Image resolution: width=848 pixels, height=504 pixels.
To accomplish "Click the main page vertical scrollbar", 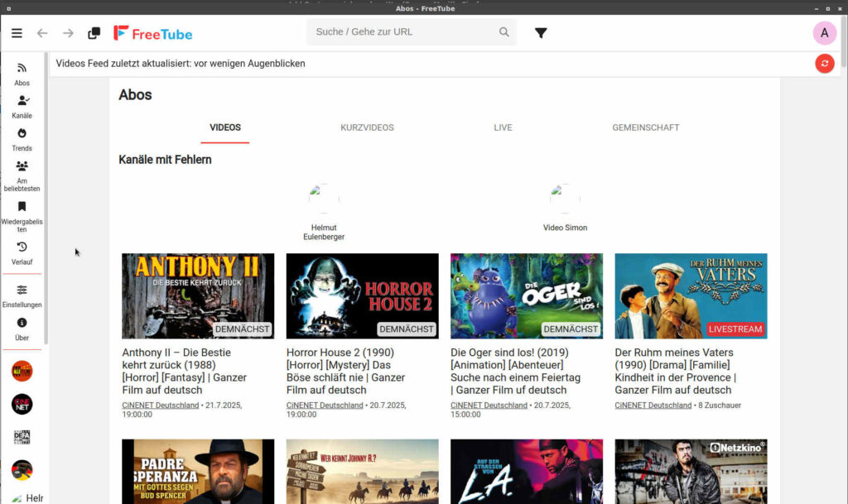I will click(x=844, y=43).
